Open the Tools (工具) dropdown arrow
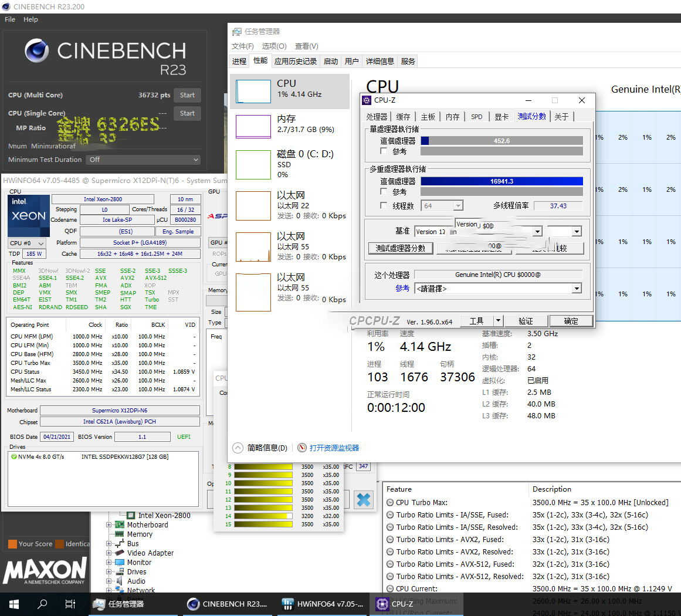Screen dimensions: 681x616 pos(498,321)
